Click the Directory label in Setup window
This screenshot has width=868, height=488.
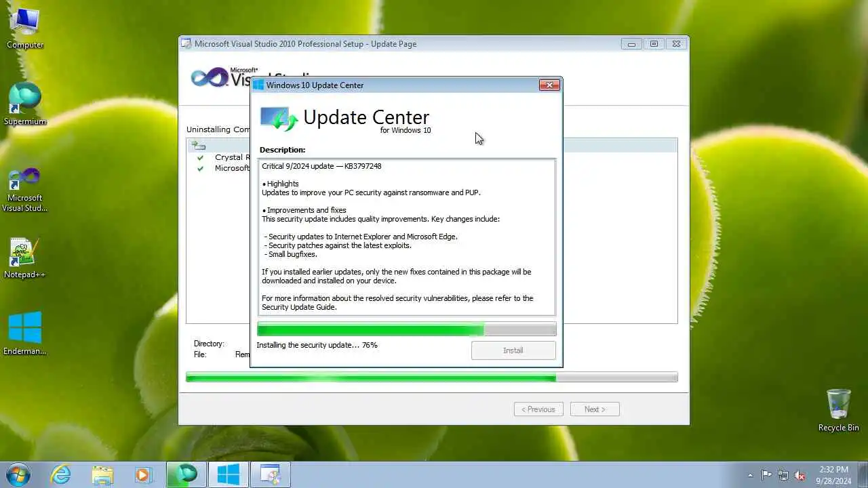[209, 344]
